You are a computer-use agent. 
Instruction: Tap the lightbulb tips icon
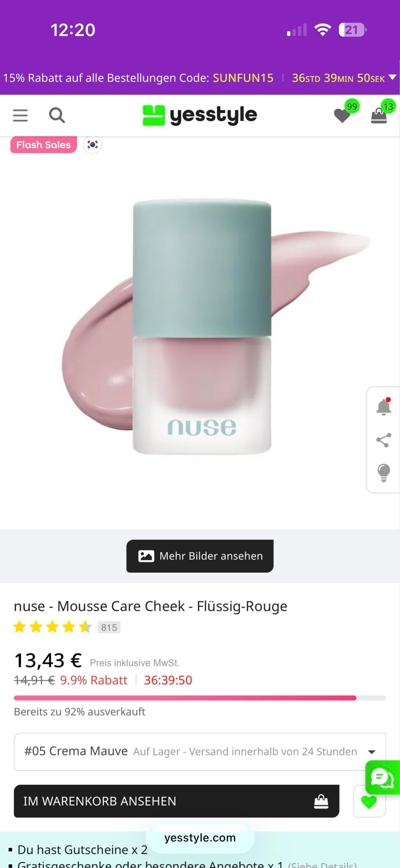(384, 473)
